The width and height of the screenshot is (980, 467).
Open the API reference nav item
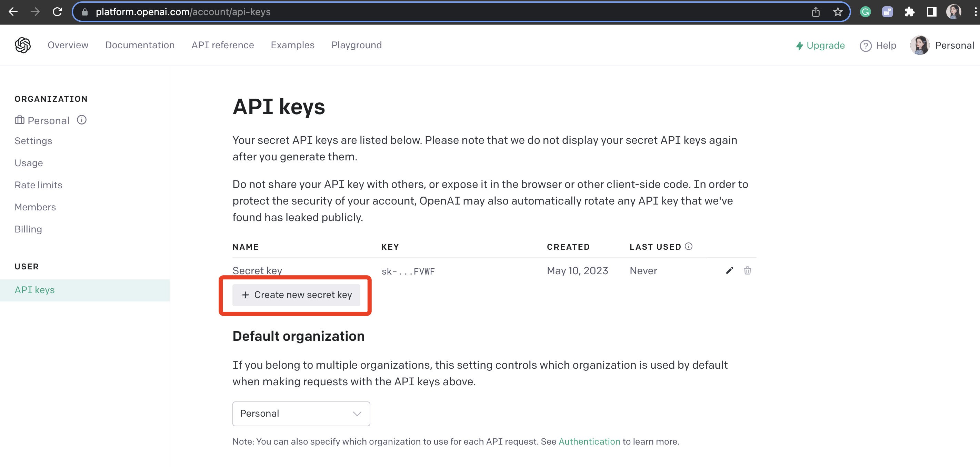tap(222, 45)
